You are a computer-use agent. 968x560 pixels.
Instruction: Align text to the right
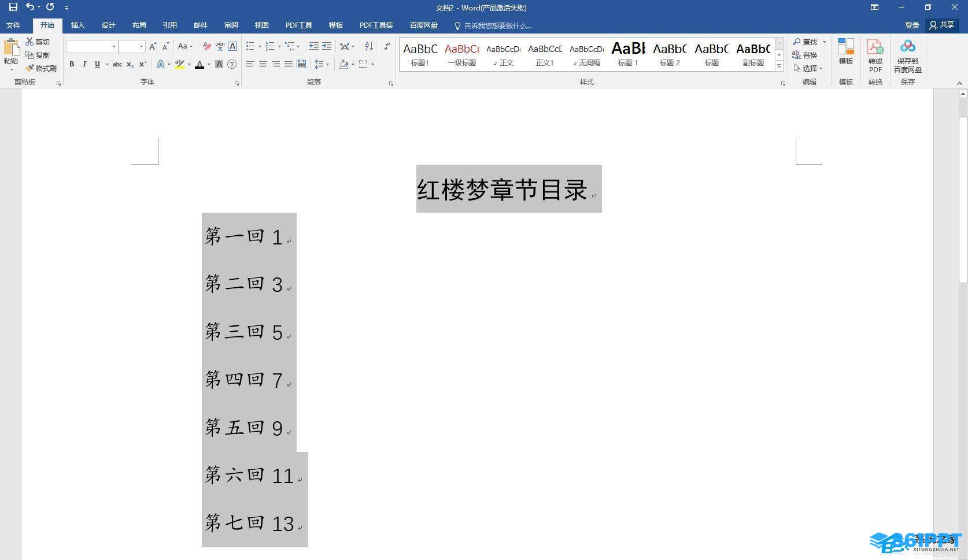click(276, 64)
